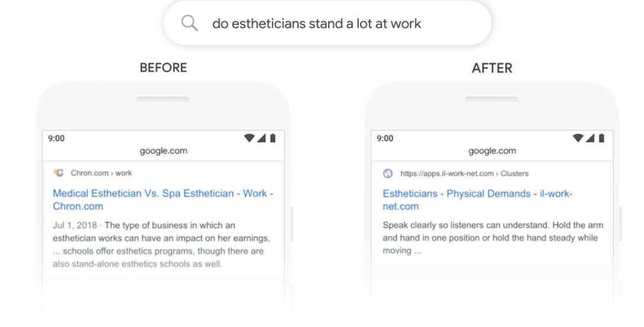Tap the google.com address bar on AFTER phone
The height and width of the screenshot is (327, 644).
pyautogui.click(x=492, y=151)
